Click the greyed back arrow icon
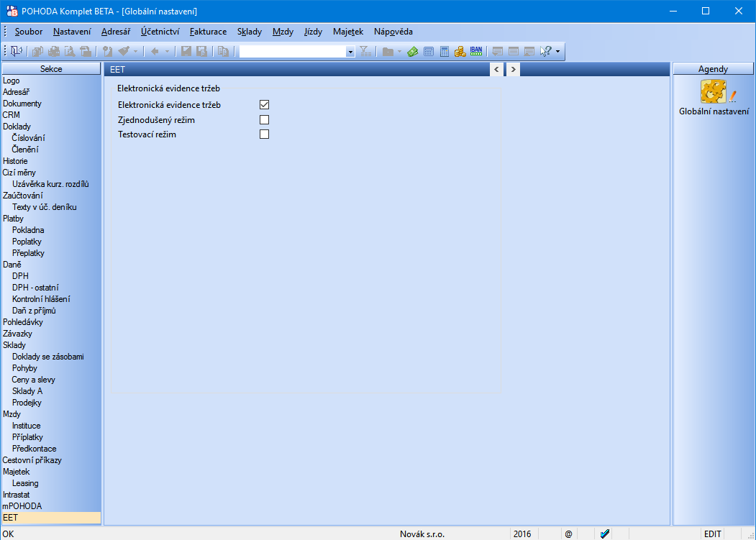 (155, 51)
